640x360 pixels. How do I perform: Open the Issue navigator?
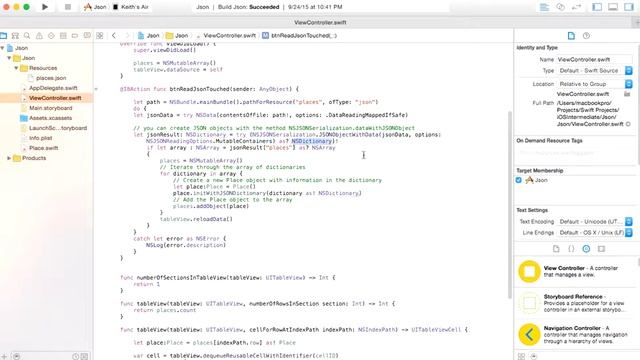coord(39,36)
